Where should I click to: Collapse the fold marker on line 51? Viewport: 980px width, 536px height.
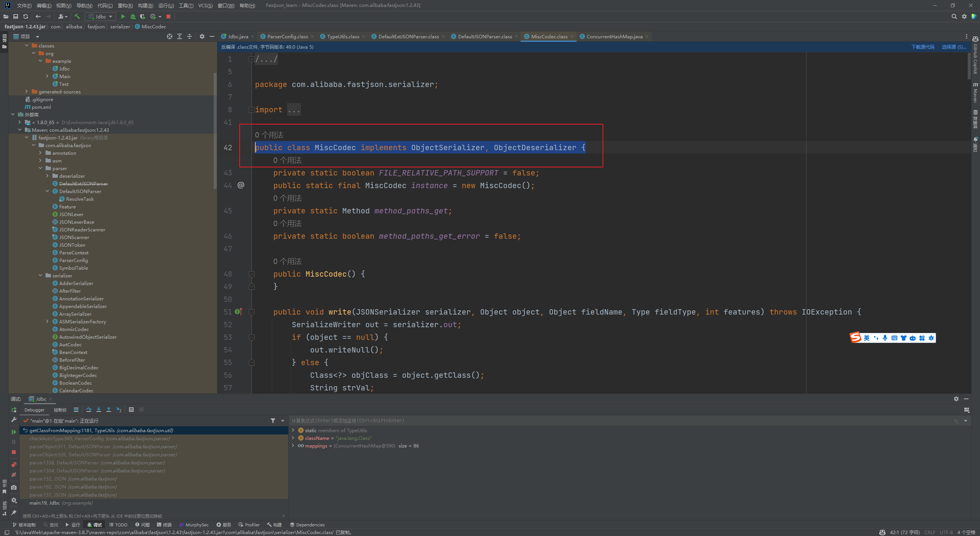[x=252, y=312]
